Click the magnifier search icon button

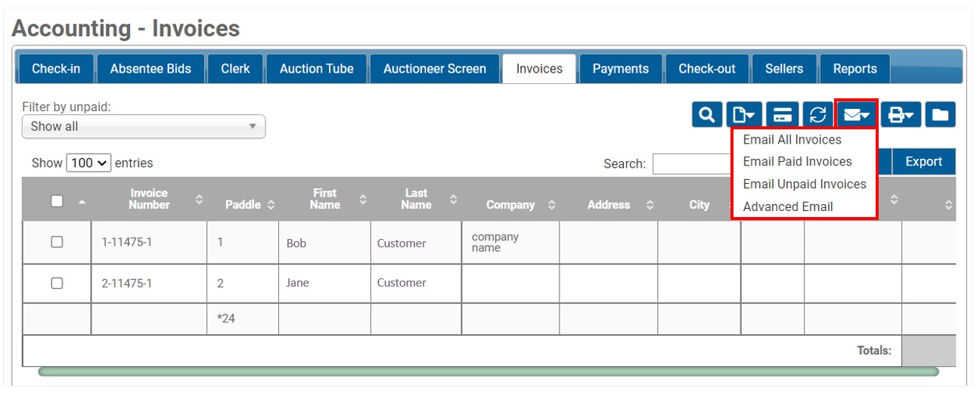click(707, 114)
